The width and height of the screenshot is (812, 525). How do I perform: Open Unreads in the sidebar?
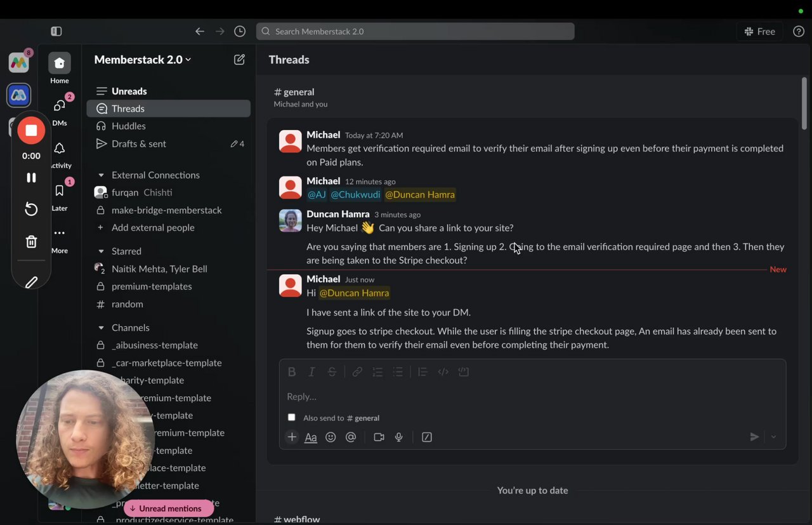(169, 91)
